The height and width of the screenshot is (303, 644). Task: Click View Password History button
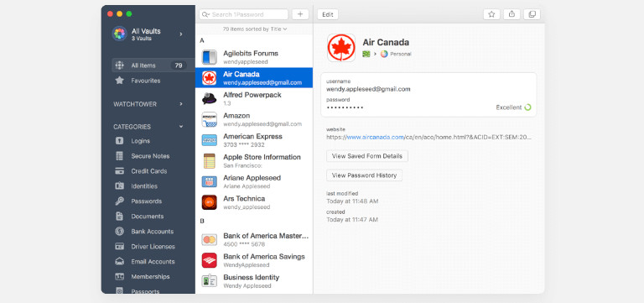pos(364,175)
